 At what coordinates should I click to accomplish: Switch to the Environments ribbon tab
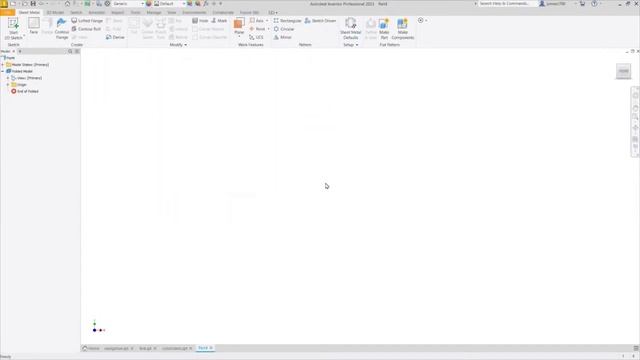coord(194,13)
